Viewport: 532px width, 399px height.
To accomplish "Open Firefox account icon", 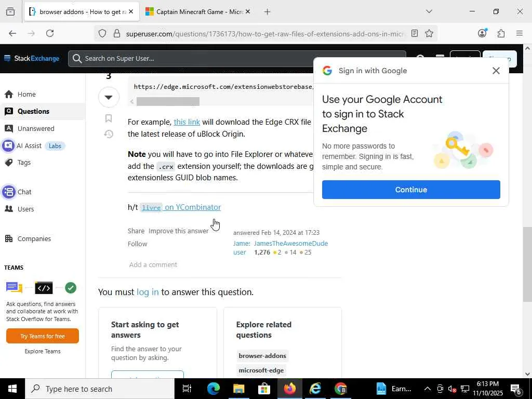I will pyautogui.click(x=482, y=33).
